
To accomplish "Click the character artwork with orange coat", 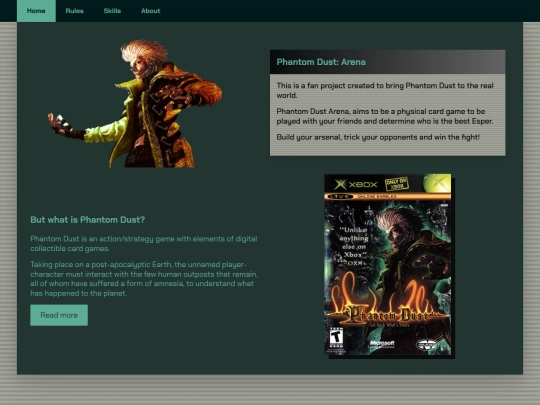I will click(x=135, y=104).
